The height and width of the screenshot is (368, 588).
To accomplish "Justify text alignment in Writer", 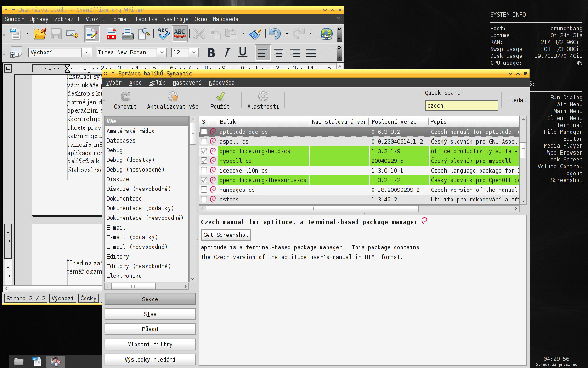I will [311, 52].
